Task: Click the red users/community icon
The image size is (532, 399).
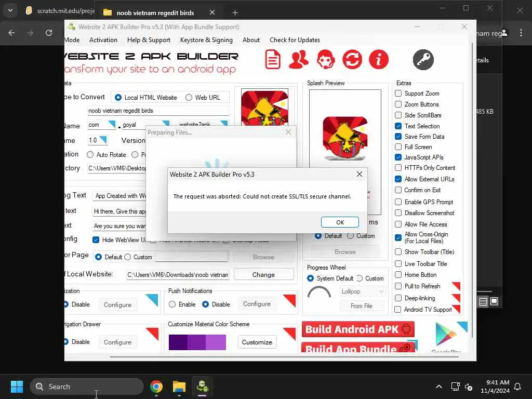Action: click(299, 59)
